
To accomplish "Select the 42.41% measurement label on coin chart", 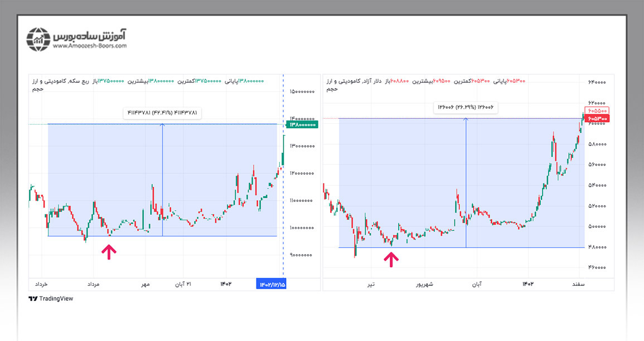I will [162, 113].
